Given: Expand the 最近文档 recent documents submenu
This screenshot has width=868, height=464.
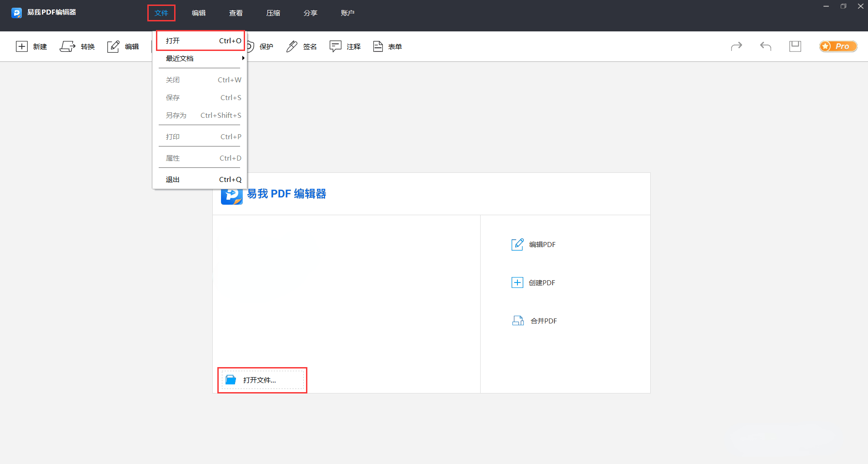Looking at the screenshot, I should [201, 58].
